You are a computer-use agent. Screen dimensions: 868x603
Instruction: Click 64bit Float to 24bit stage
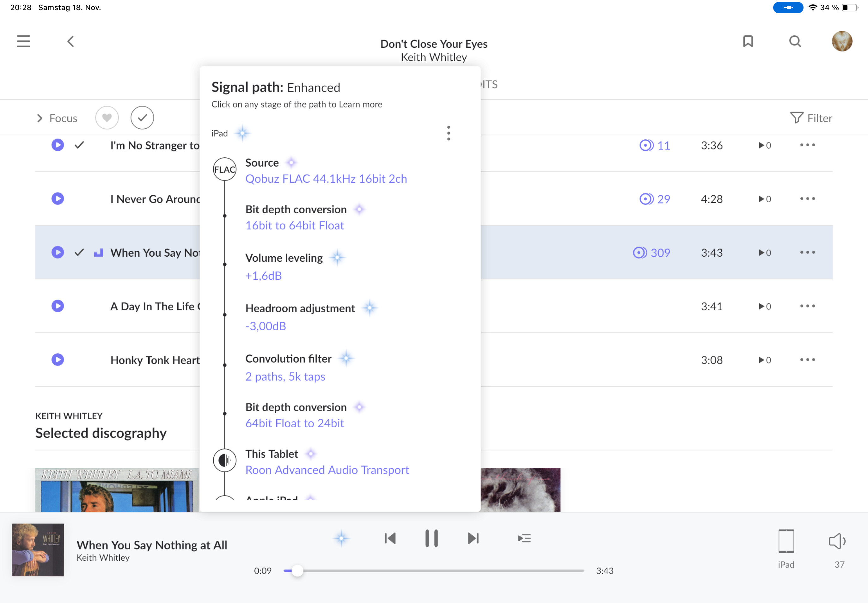(295, 423)
